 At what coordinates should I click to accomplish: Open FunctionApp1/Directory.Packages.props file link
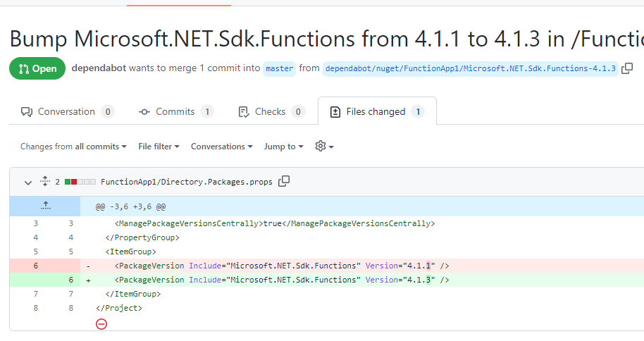click(x=187, y=182)
